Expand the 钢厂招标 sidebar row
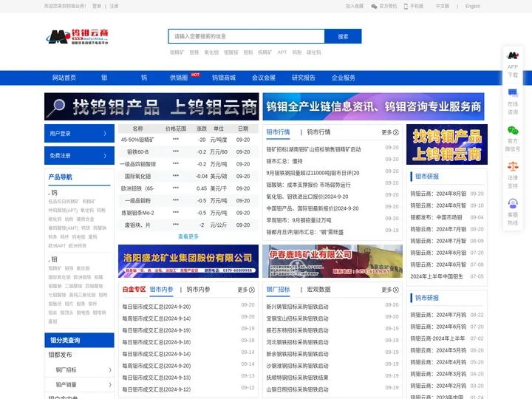532x399 pixels. [79, 370]
